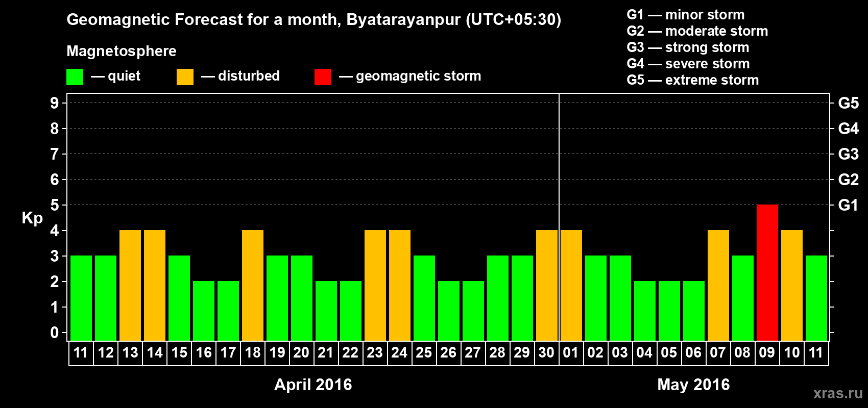Click the green bar for April 16

(x=204, y=311)
